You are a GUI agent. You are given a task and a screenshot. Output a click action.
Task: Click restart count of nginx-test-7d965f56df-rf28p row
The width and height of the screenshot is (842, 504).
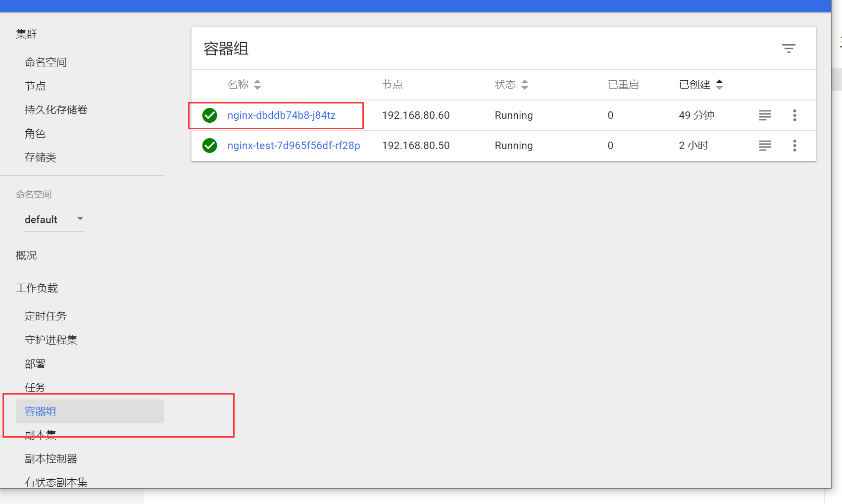click(x=610, y=146)
